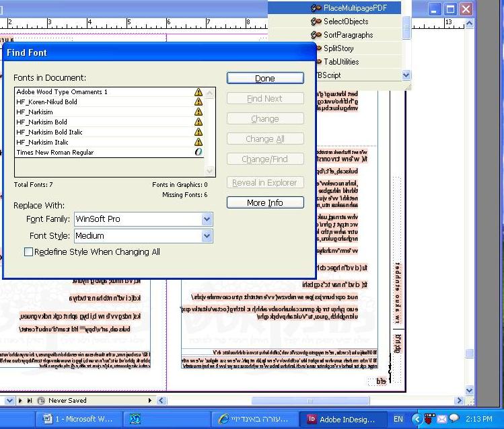Click scroll-down arrow of fonts list

pyautogui.click(x=209, y=171)
